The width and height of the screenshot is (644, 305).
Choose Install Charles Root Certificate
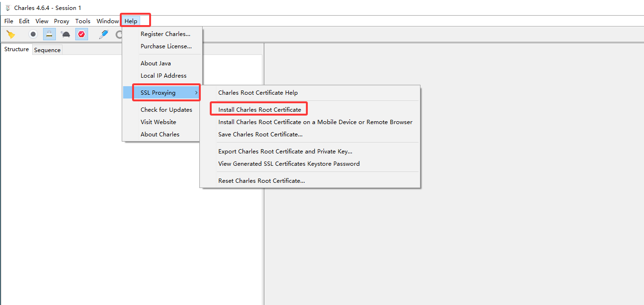coord(310,110)
